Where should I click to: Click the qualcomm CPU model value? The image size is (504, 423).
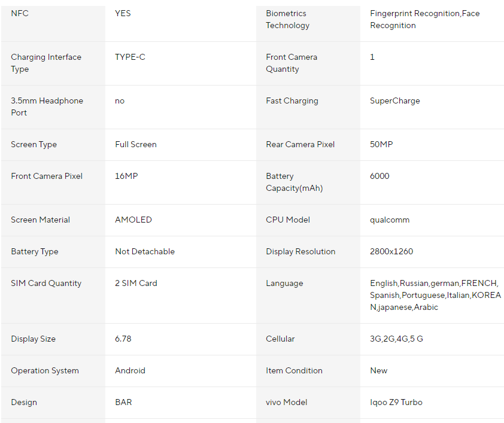tap(390, 220)
